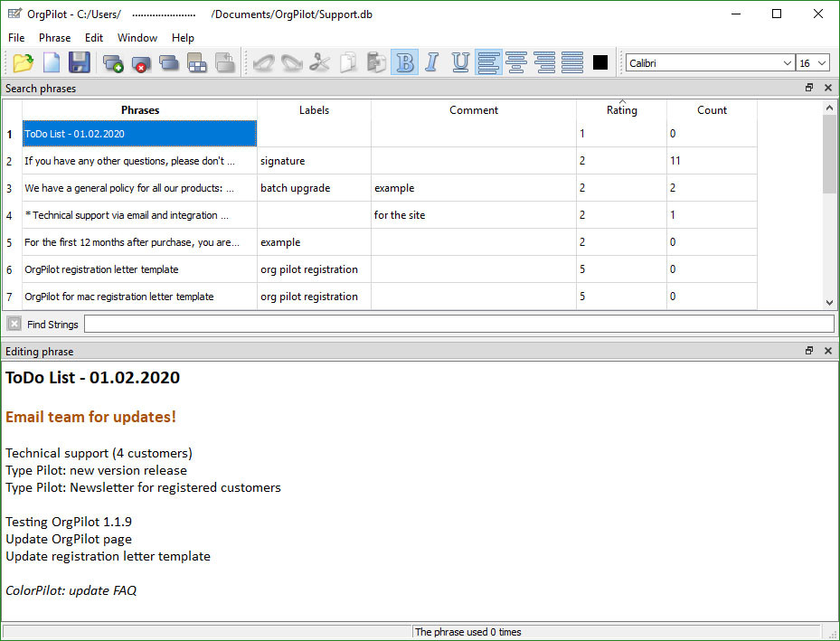Open the Window menu

coord(137,37)
